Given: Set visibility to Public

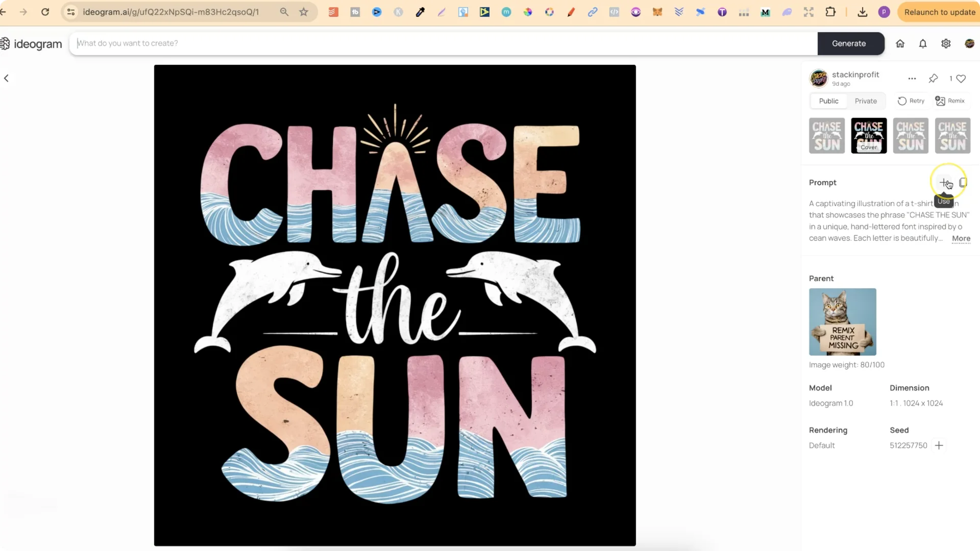Looking at the screenshot, I should click(828, 101).
